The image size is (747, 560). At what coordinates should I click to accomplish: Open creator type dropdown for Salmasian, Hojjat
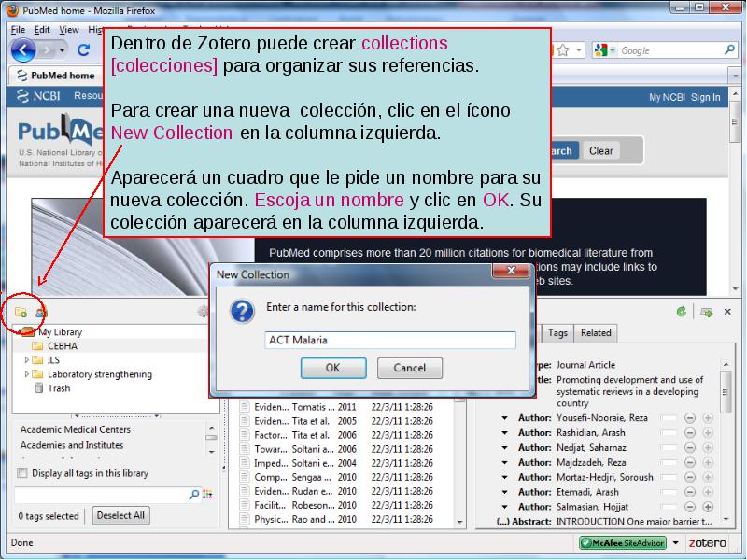click(x=504, y=507)
